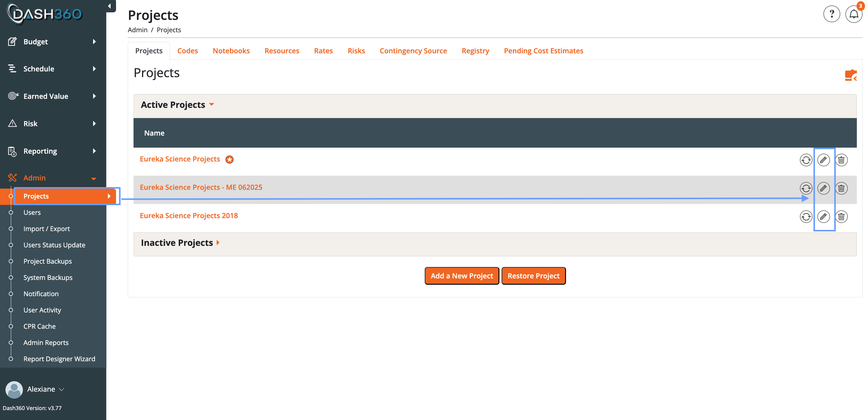Click the star icon next to Eureka Science Projects
868x420 pixels.
229,159
